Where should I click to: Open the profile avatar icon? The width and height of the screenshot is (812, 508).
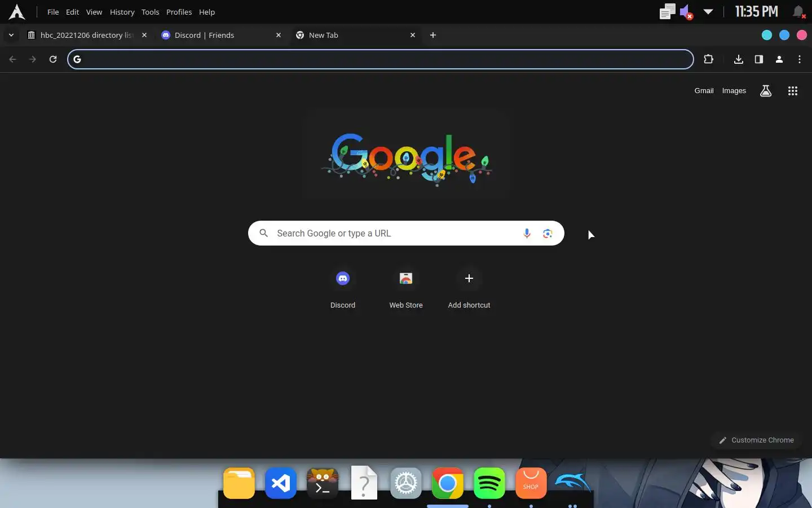pos(779,59)
